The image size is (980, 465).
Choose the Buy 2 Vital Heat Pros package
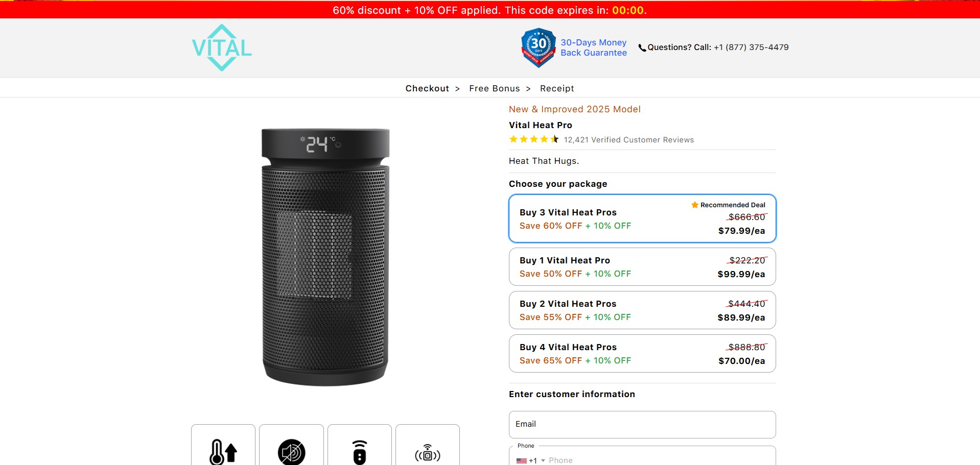pos(642,310)
